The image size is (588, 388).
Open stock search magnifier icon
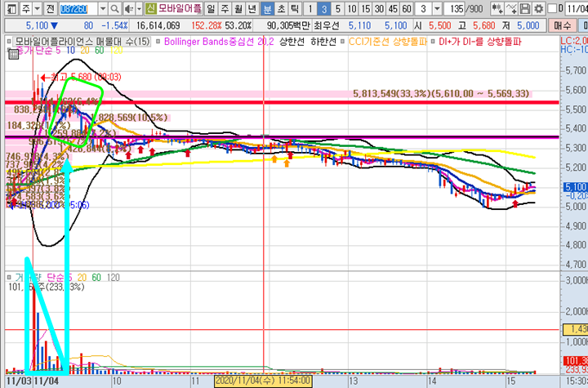click(115, 8)
